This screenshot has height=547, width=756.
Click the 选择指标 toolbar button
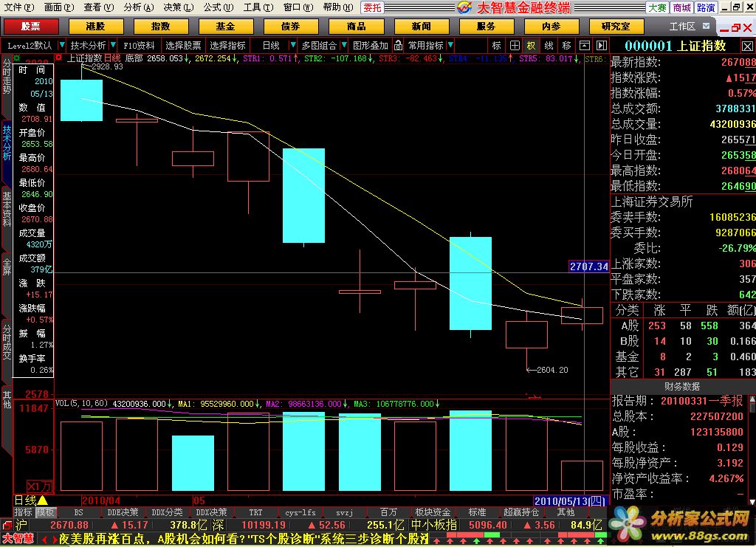point(227,45)
